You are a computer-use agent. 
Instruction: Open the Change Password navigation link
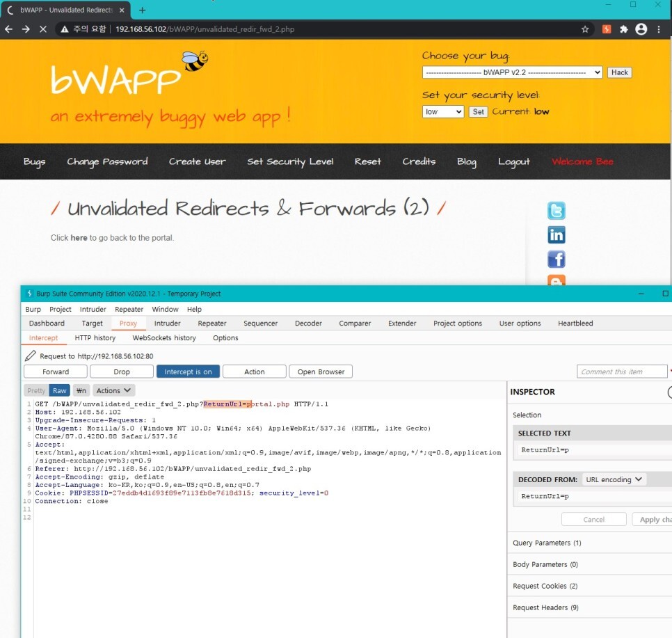pyautogui.click(x=107, y=161)
